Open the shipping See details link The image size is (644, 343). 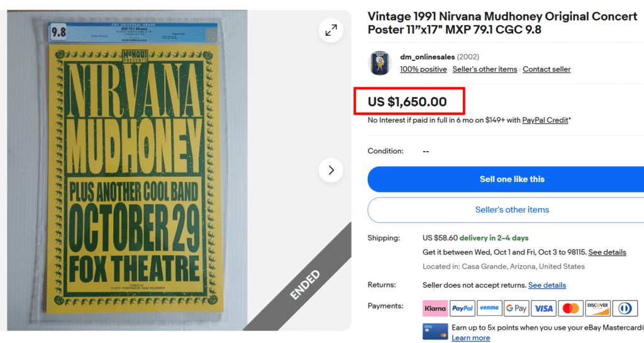[x=607, y=252]
